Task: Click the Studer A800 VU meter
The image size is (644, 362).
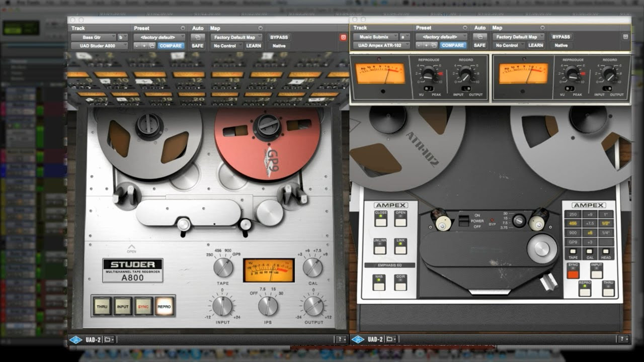Action: (x=269, y=270)
